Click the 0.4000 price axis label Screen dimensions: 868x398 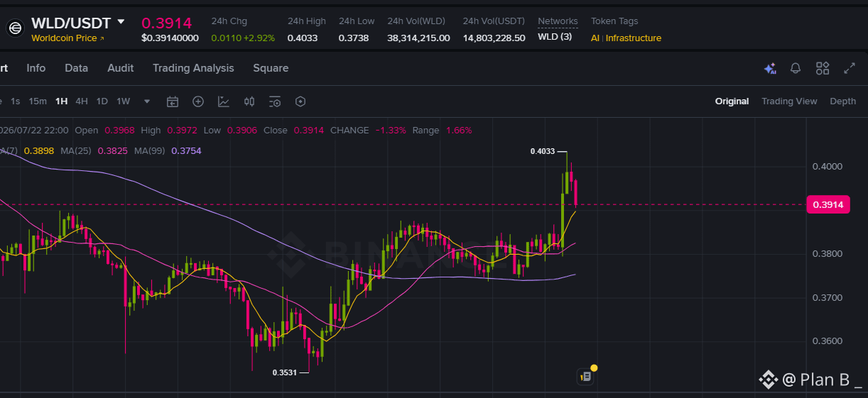coord(827,167)
